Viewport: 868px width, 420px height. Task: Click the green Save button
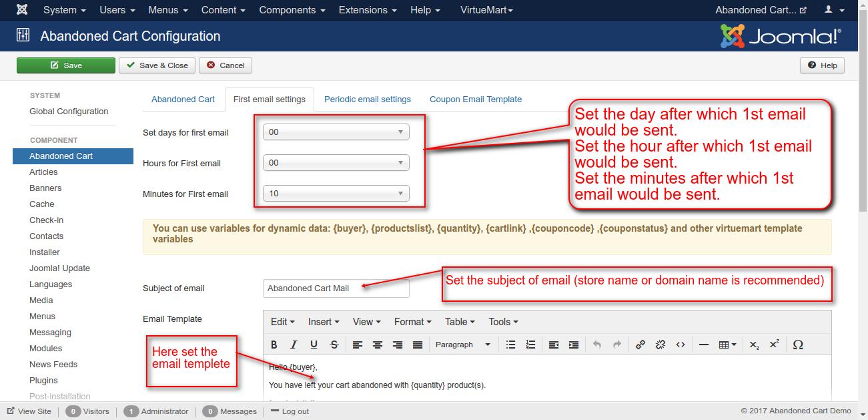coord(66,65)
